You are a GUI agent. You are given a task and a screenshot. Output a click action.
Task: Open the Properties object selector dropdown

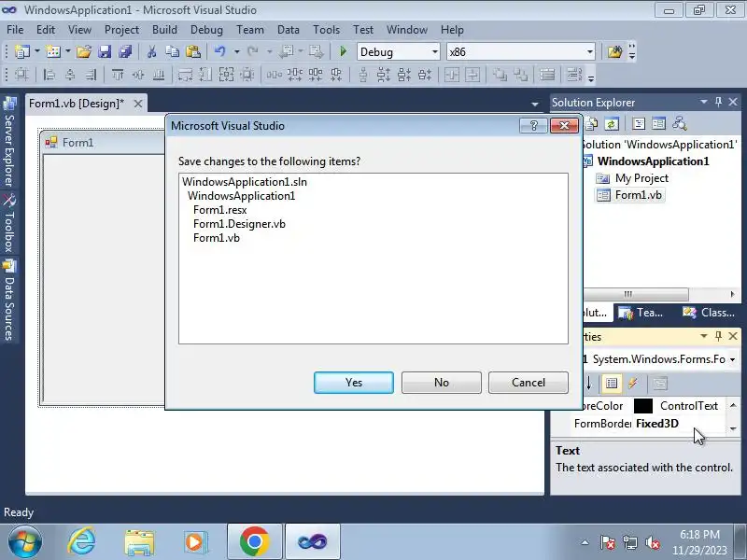click(732, 359)
